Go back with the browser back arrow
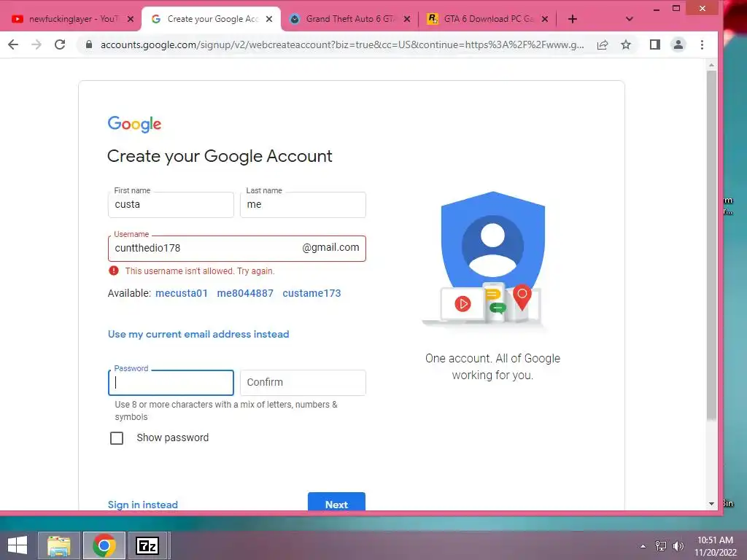Screen dimensions: 747x560 click(13, 44)
